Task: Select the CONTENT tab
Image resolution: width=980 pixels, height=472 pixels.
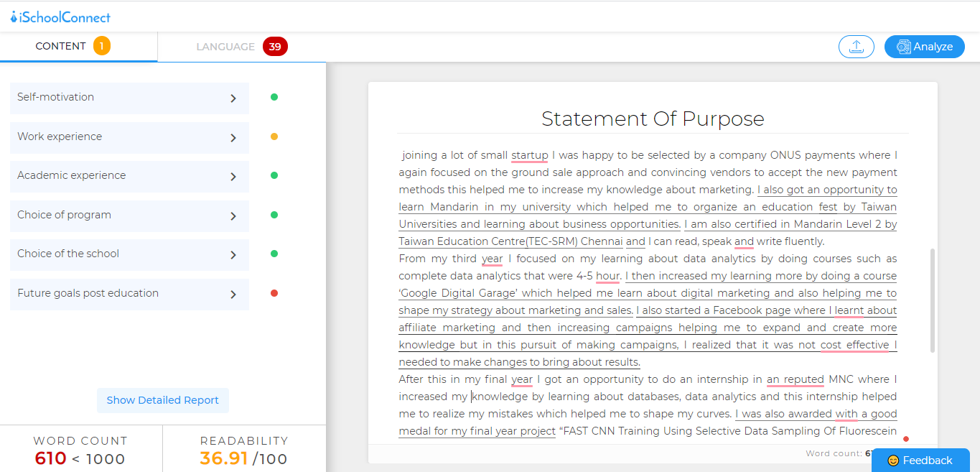Action: 61,46
